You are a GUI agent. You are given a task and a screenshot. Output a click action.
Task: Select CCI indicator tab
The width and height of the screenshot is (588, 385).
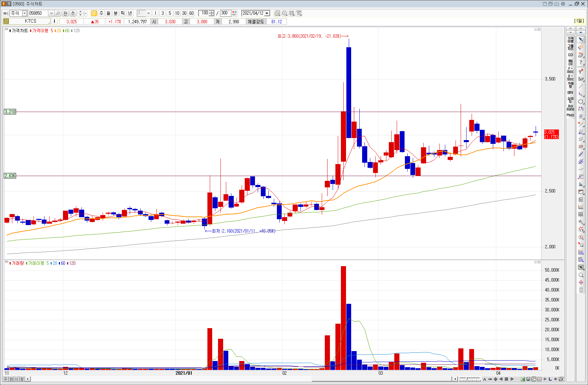pos(571,55)
